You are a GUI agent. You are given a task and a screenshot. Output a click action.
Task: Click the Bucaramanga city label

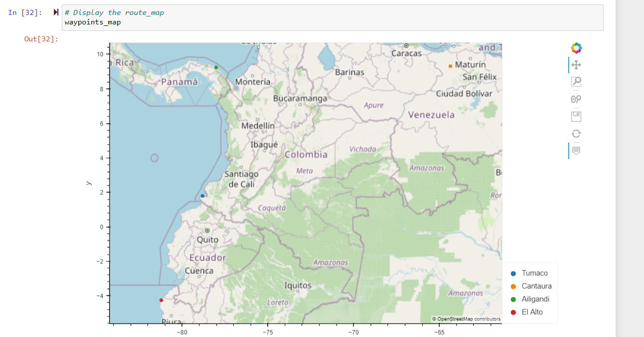coord(300,98)
